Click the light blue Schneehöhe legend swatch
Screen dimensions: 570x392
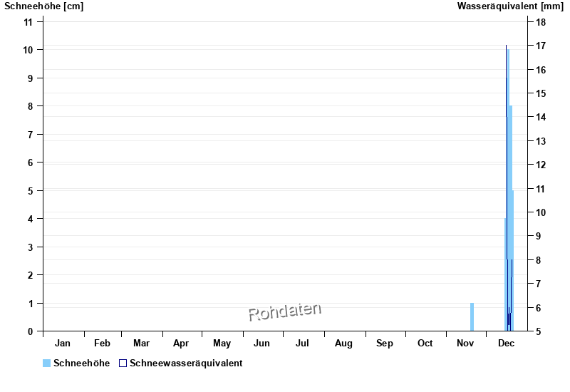click(46, 363)
